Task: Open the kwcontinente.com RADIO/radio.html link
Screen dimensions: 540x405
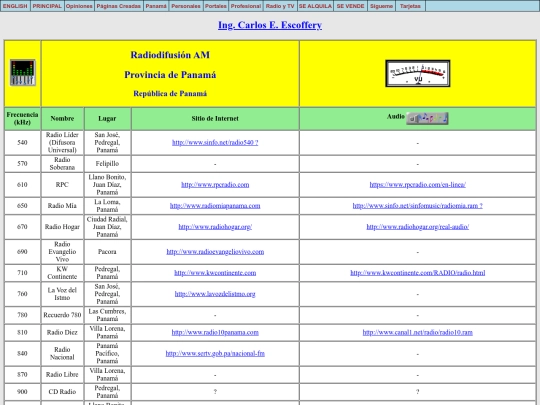Action: point(417,273)
